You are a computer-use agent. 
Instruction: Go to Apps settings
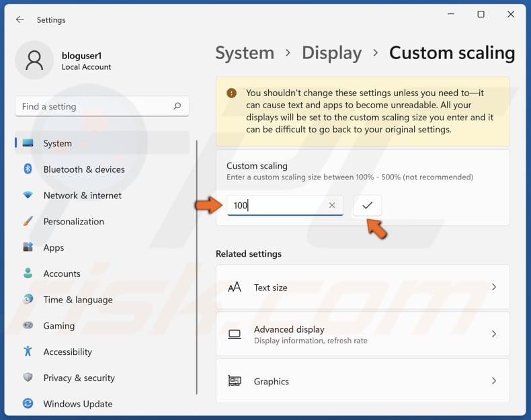click(x=102, y=247)
